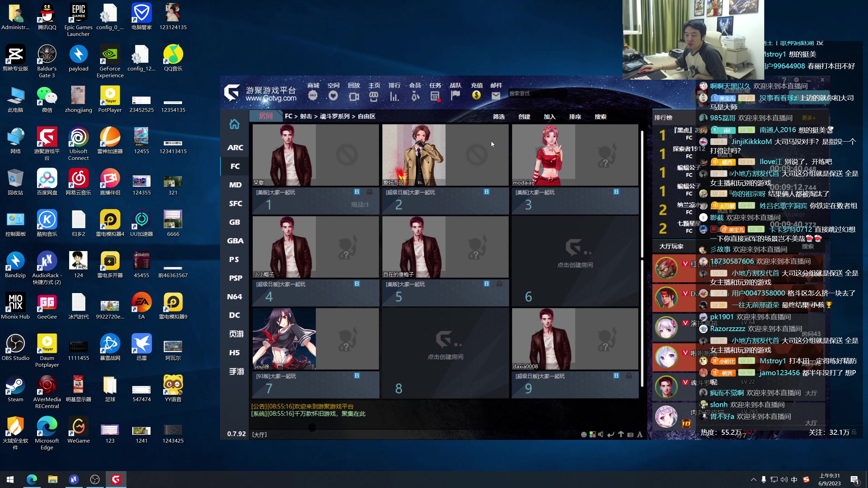The width and height of the screenshot is (868, 488).
Task: Click 射击 in breadcrumb path
Action: pyautogui.click(x=306, y=116)
